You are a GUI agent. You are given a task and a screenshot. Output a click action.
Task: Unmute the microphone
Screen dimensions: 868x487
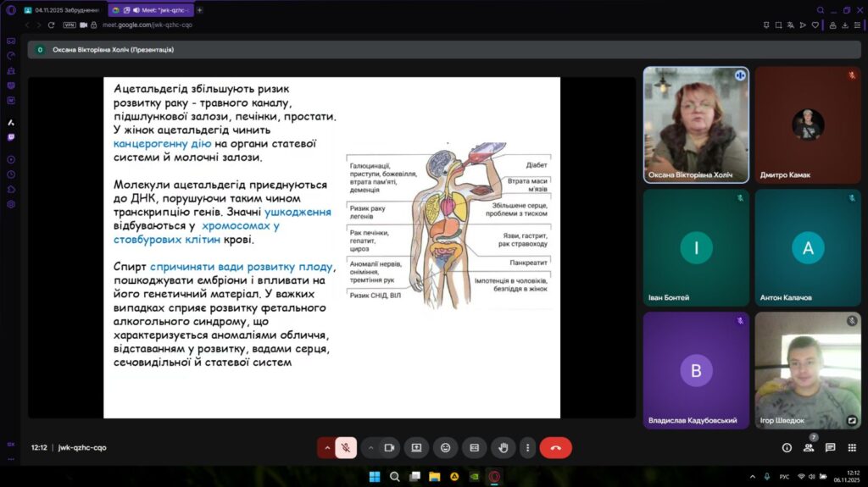tap(346, 447)
